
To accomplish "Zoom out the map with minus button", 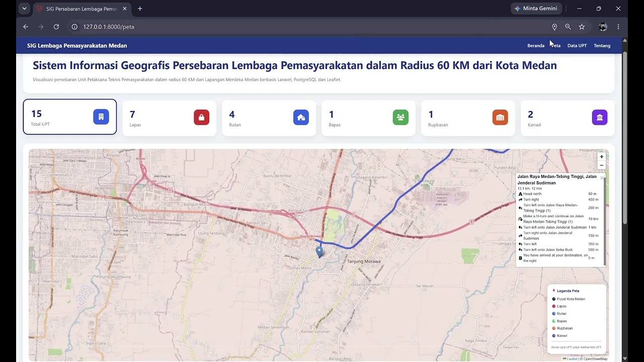I will click(x=601, y=165).
